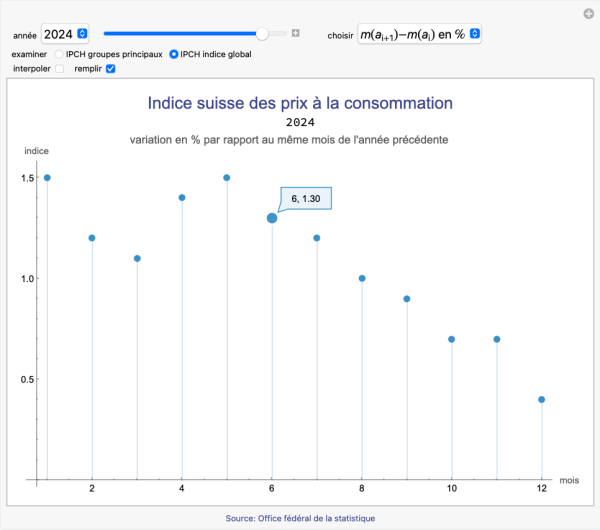Screen dimensions: 600x530
Task: Click the data point for month 10
Action: [452, 339]
